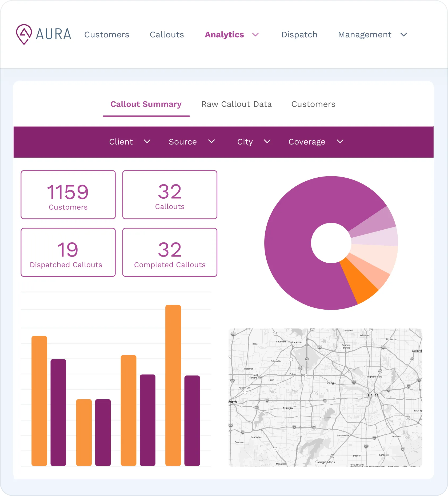Switch to the Customers sub-tab
The height and width of the screenshot is (496, 448).
313,104
